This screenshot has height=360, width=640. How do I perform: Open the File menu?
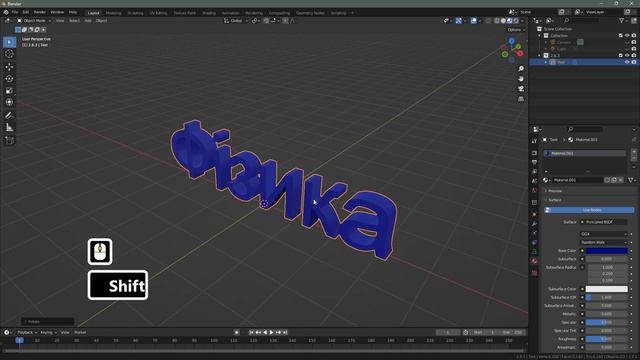[15, 12]
